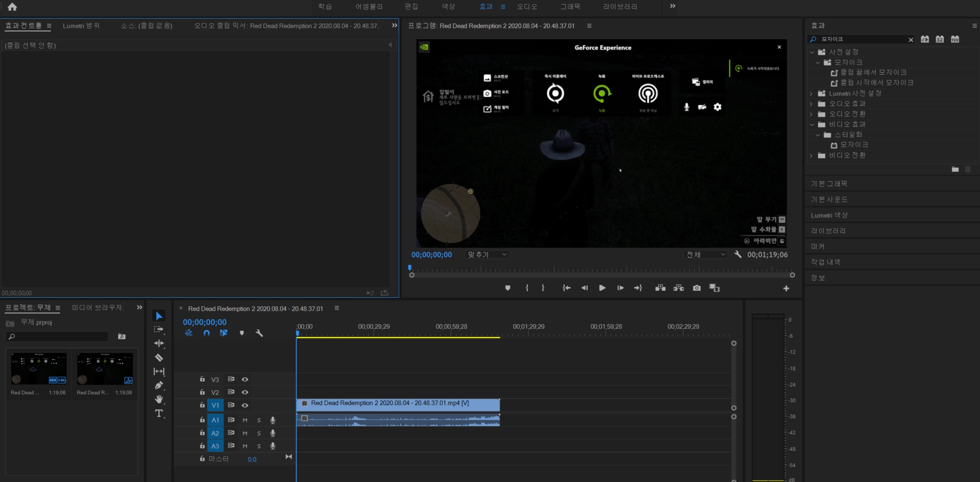
Task: Expand the audio transitions folder
Action: (x=812, y=114)
